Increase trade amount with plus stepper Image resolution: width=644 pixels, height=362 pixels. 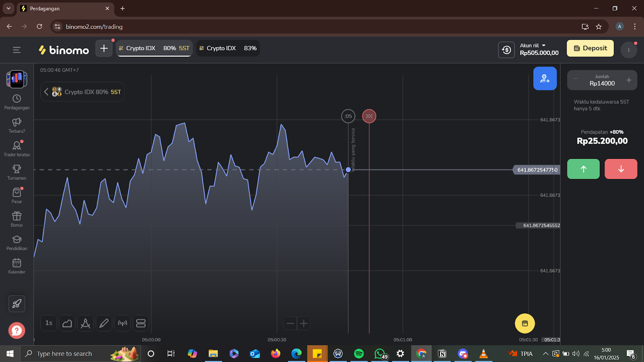(629, 80)
